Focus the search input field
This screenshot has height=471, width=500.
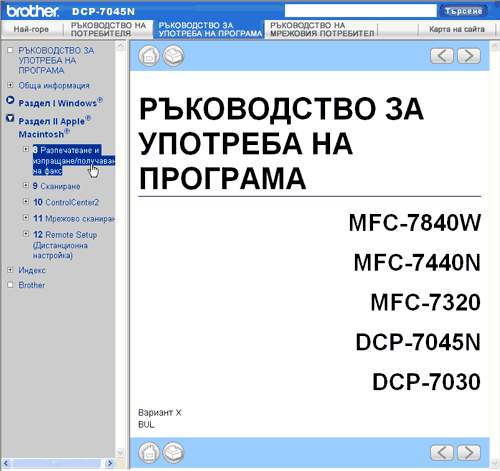(x=361, y=11)
